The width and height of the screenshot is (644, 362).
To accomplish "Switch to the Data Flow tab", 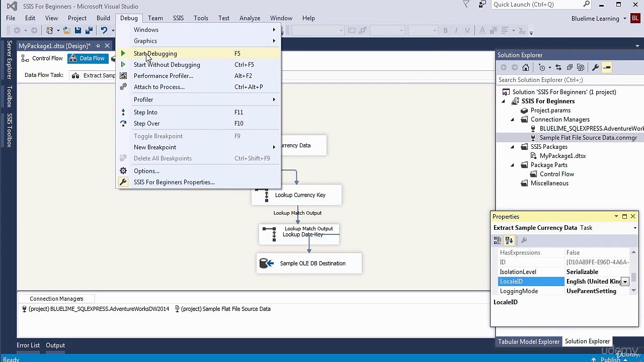I will [x=87, y=58].
